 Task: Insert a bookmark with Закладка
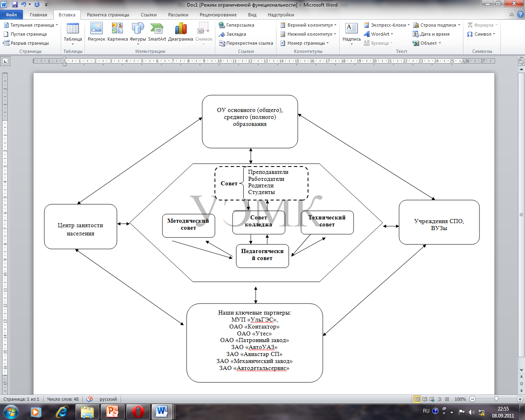pyautogui.click(x=233, y=34)
